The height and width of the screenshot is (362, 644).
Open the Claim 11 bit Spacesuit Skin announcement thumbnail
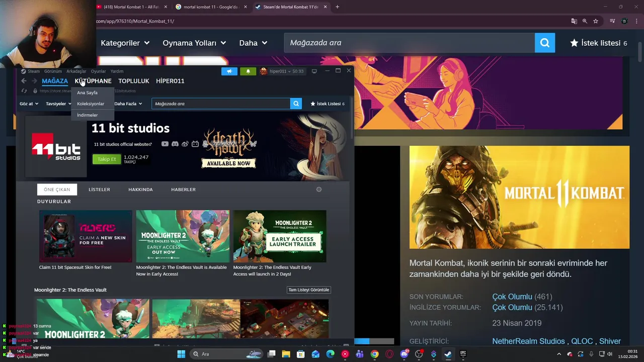(86, 236)
